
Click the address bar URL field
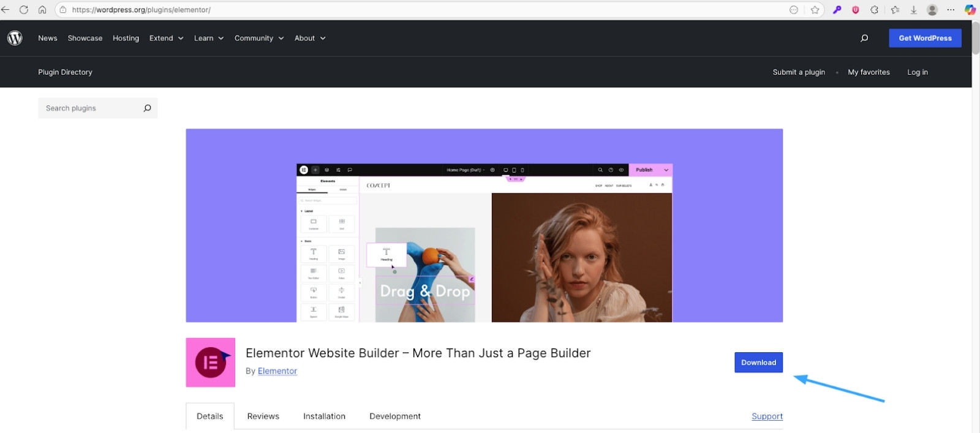click(x=429, y=10)
